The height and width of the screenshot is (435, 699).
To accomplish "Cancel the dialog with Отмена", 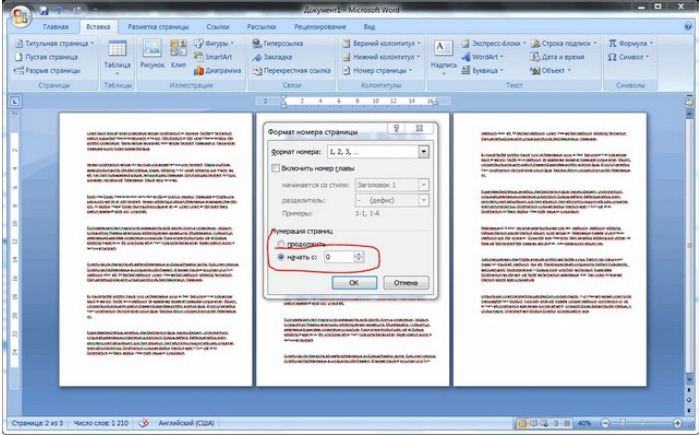I will (406, 283).
